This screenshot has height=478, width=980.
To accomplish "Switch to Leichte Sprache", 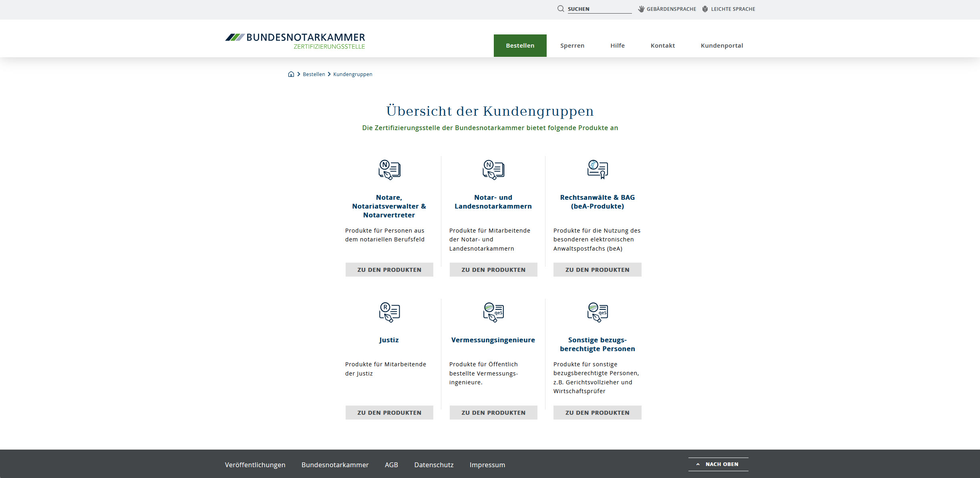I will coord(729,9).
